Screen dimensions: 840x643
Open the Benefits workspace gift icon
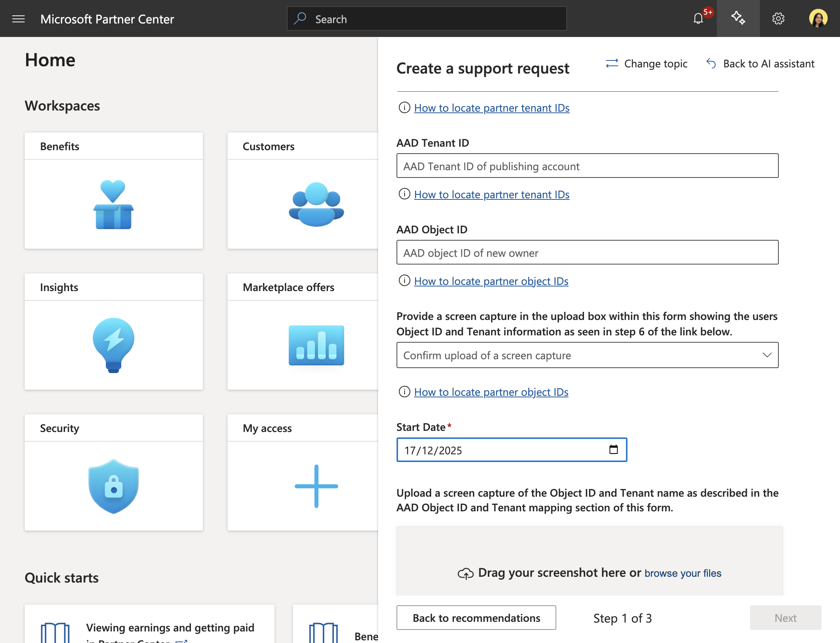click(x=114, y=204)
